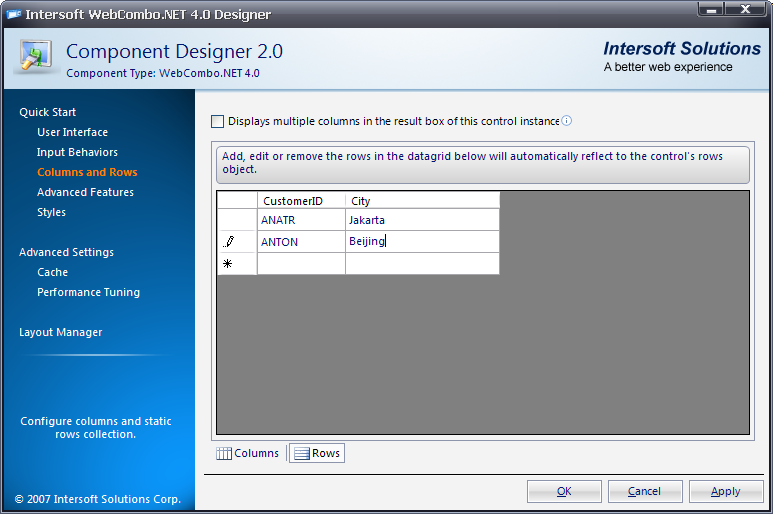Enable displaying multiple columns in result box
Image resolution: width=773 pixels, height=514 pixels.
point(218,121)
